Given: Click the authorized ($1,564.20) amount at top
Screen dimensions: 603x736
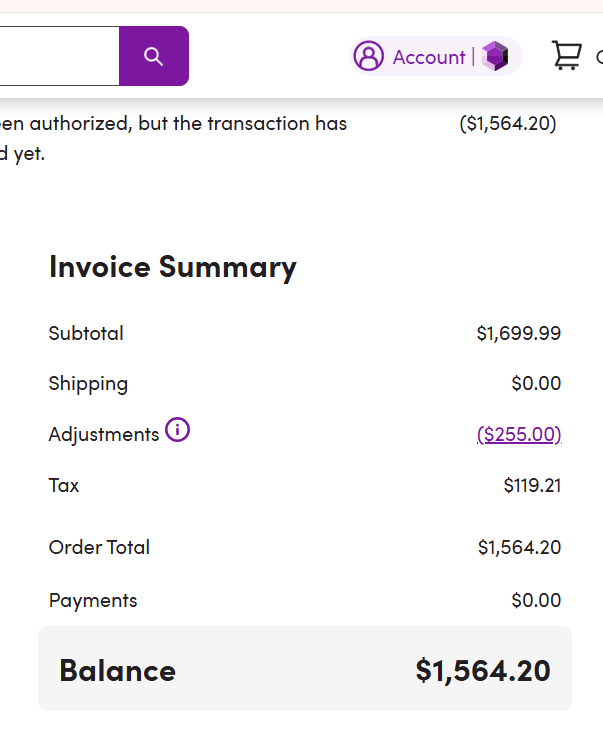Looking at the screenshot, I should click(508, 123).
